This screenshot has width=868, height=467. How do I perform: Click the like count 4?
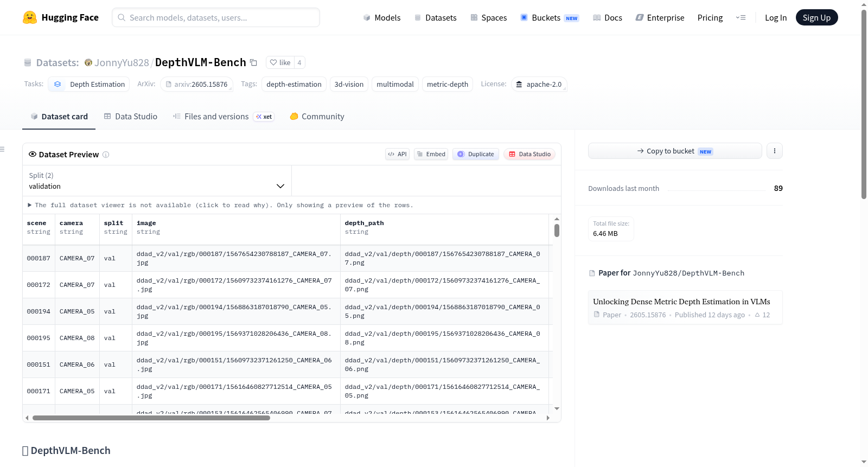pos(299,62)
